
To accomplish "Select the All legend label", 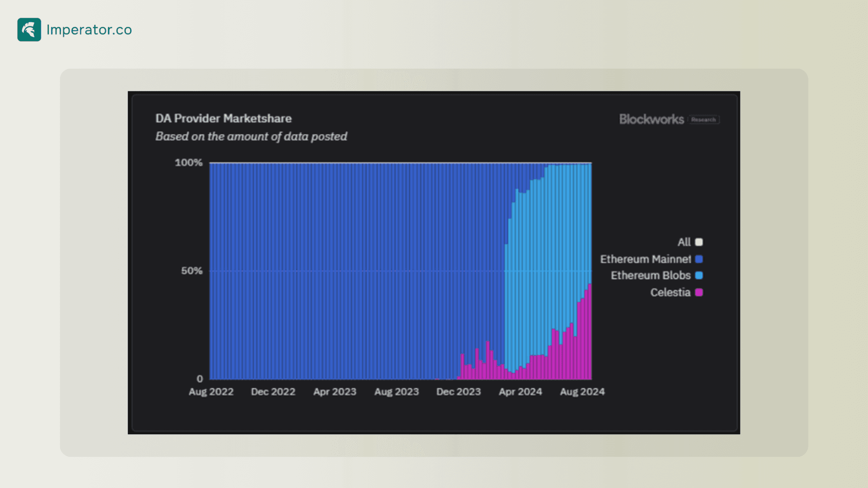I will 684,242.
